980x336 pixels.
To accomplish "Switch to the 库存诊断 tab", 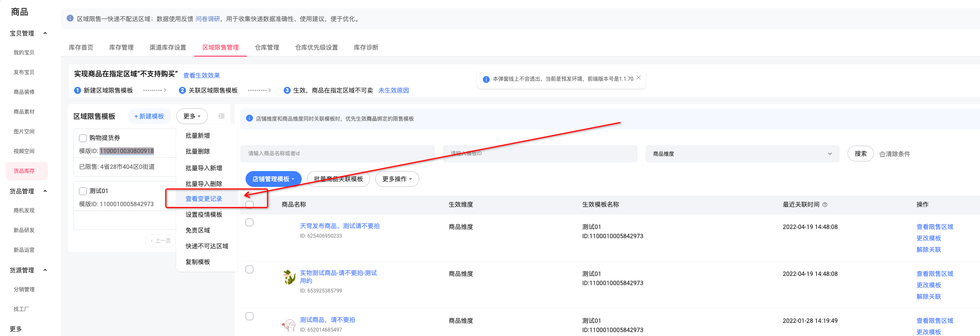I will [366, 47].
